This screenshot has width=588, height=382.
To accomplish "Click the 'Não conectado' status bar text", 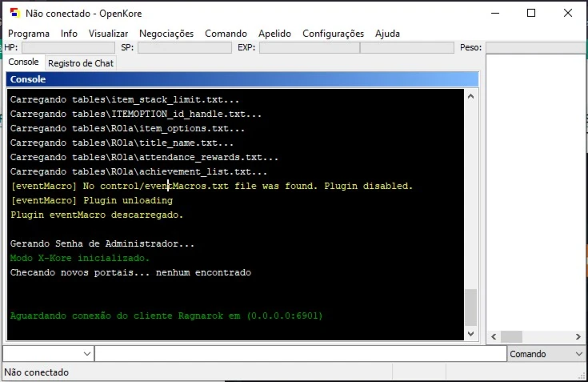I will point(36,372).
